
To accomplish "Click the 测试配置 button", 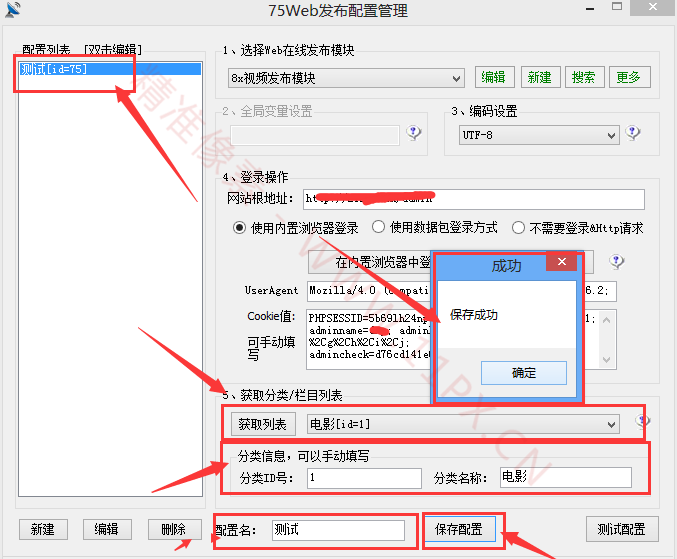I will 620,529.
